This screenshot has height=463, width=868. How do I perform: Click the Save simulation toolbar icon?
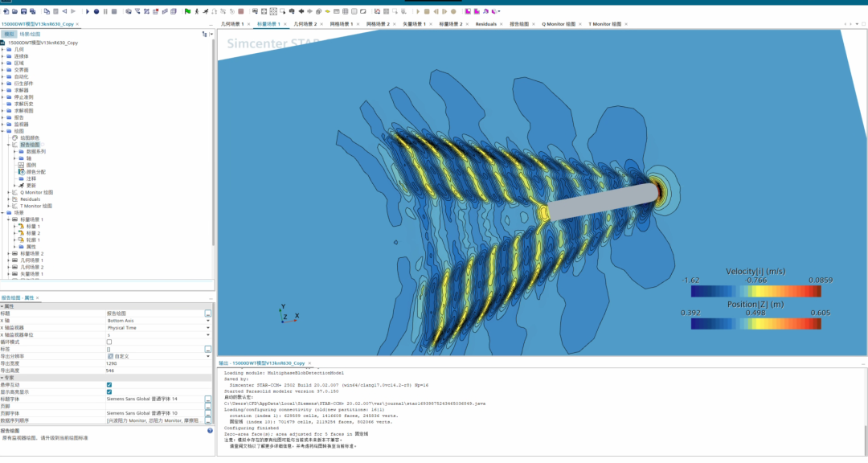(23, 11)
